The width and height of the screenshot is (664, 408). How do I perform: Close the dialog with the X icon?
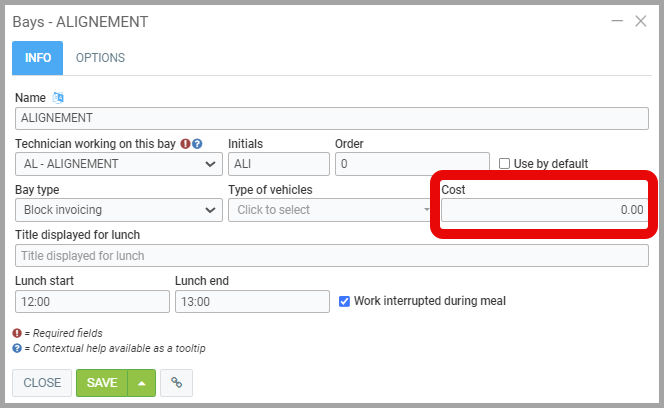tap(641, 20)
